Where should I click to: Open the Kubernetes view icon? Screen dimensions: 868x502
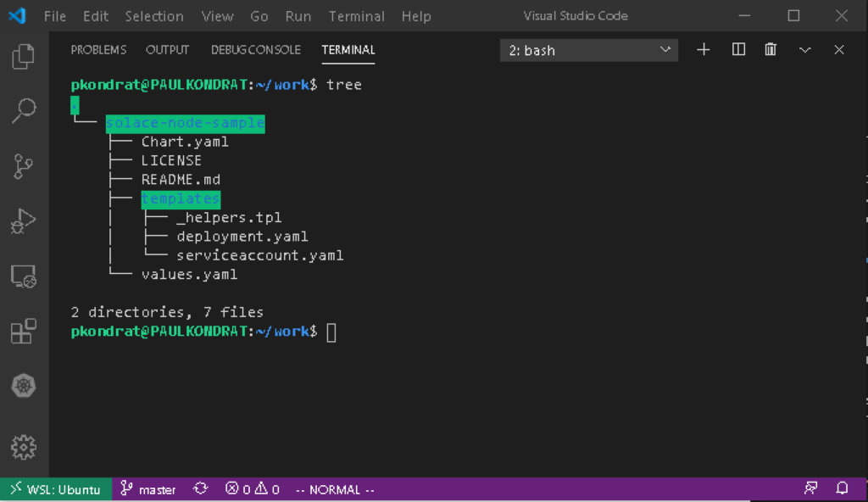(x=24, y=387)
